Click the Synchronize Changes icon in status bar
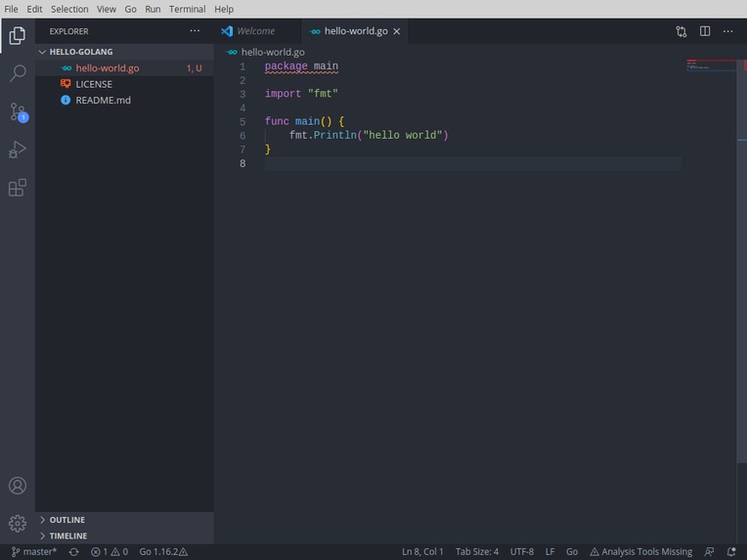This screenshot has width=747, height=560. point(73,552)
